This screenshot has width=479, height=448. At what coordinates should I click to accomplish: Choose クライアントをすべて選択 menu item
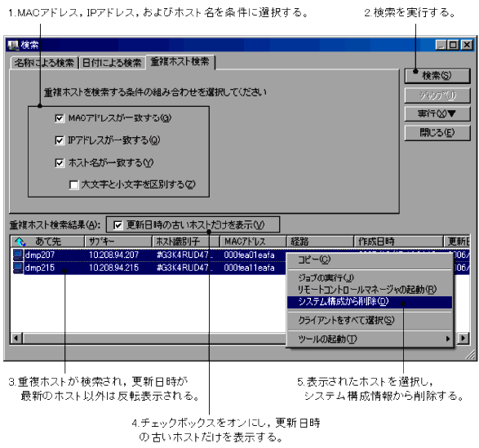tap(370, 320)
